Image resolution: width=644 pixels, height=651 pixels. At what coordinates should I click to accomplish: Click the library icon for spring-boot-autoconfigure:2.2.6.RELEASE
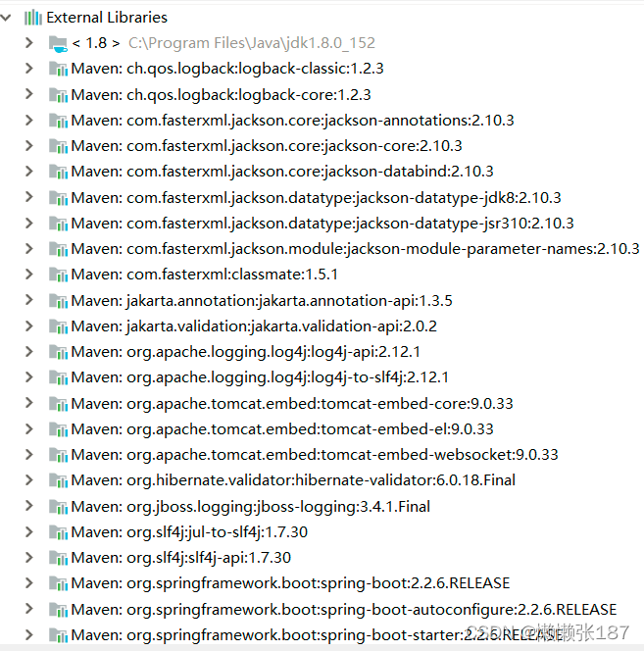click(x=58, y=610)
